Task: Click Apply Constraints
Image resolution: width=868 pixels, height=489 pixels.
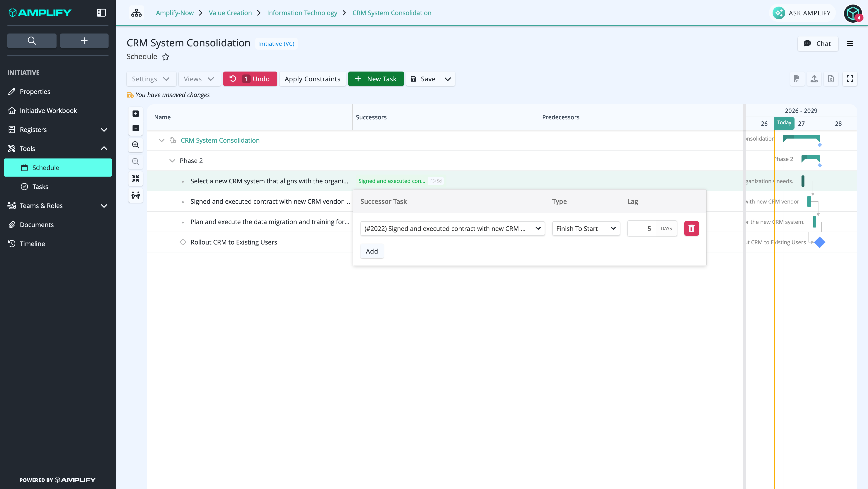Action: coord(312,79)
